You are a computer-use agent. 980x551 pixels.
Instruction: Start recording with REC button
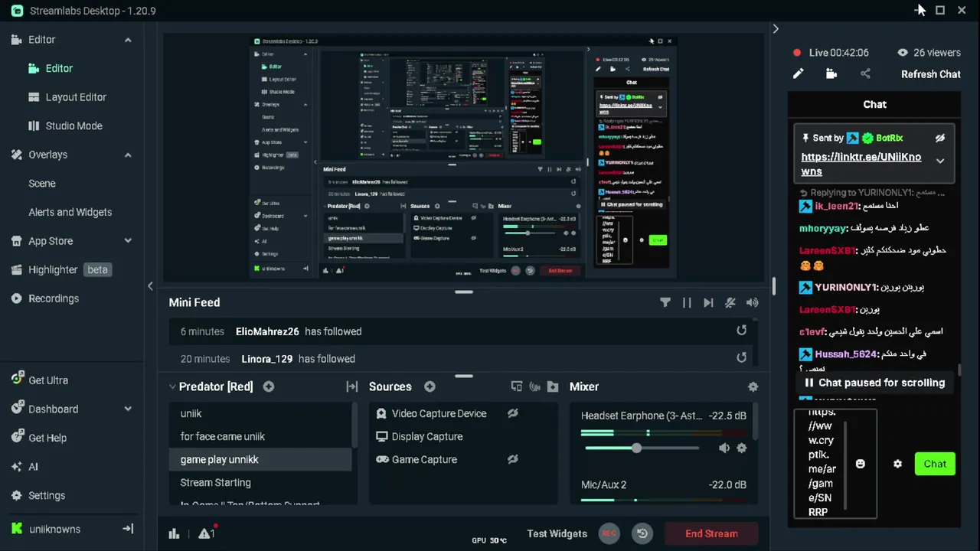[609, 533]
